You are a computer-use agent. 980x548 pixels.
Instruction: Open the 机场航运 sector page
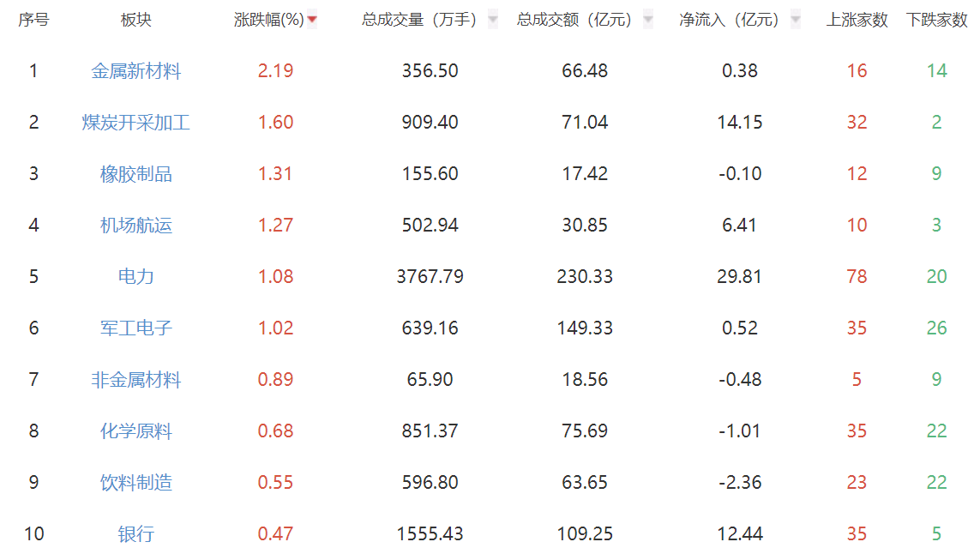(x=135, y=225)
